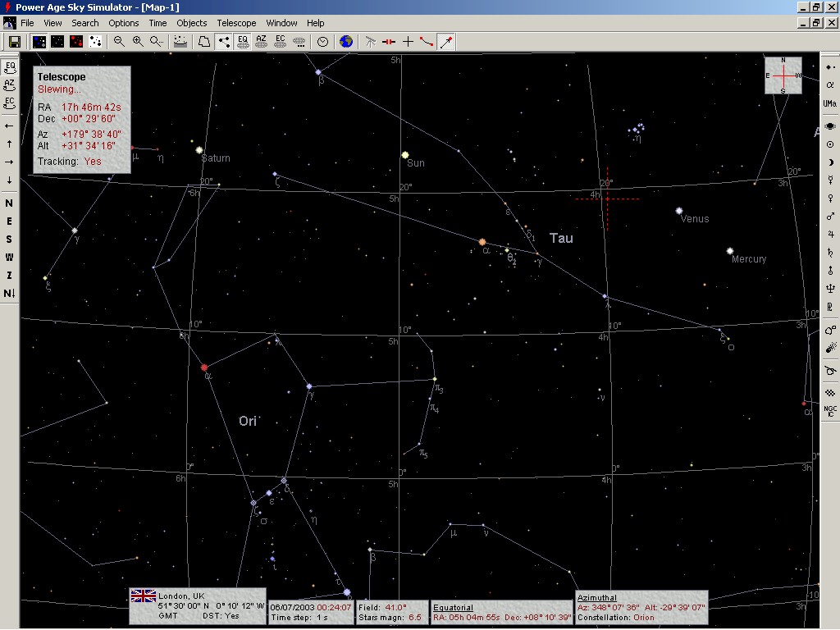This screenshot has width=840, height=630.
Task: Open the Telescope menu
Action: (x=236, y=23)
